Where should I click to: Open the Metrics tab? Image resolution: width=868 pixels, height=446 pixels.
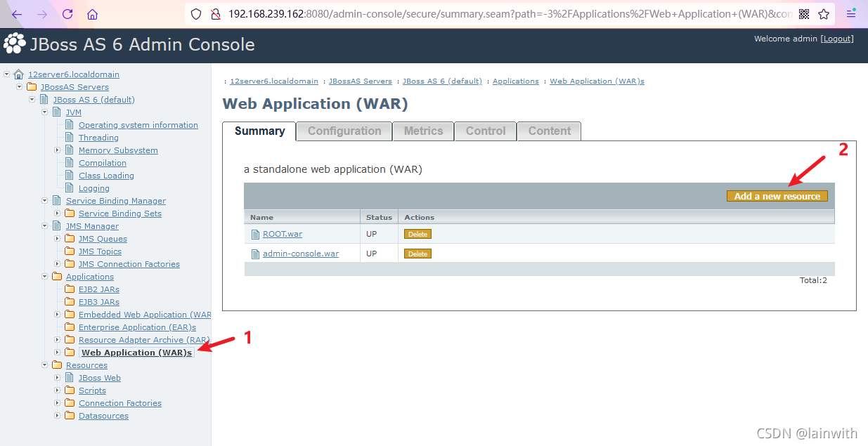(423, 131)
